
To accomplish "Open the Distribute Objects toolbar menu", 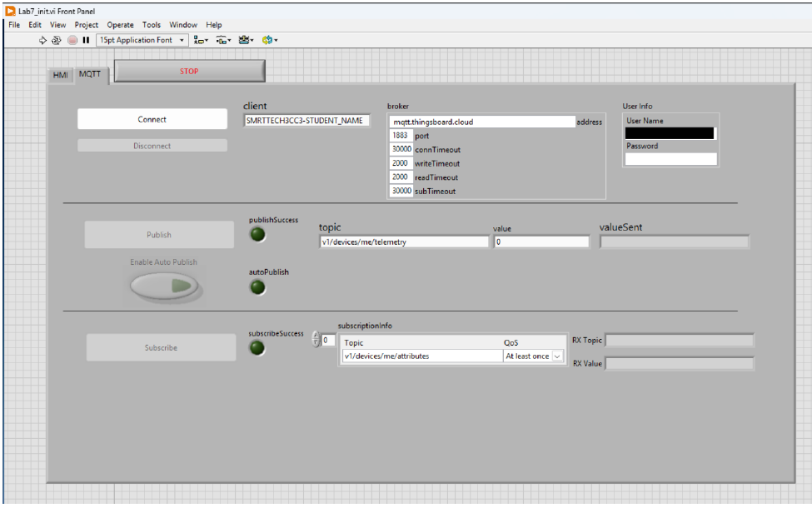I will (223, 40).
